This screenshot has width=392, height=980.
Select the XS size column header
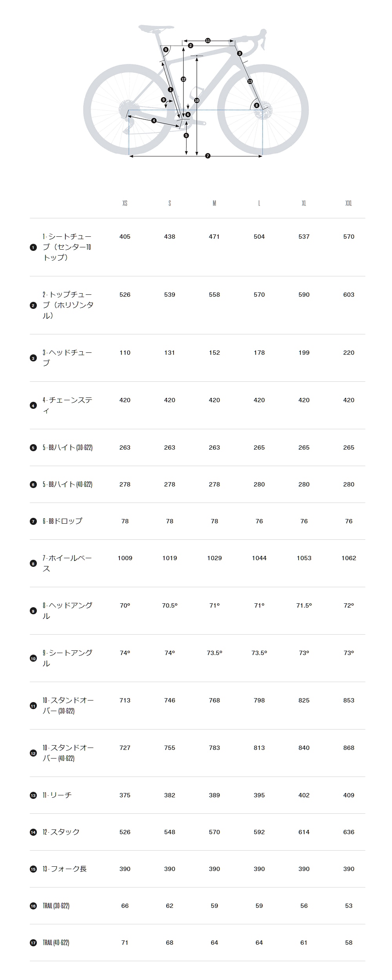125,203
